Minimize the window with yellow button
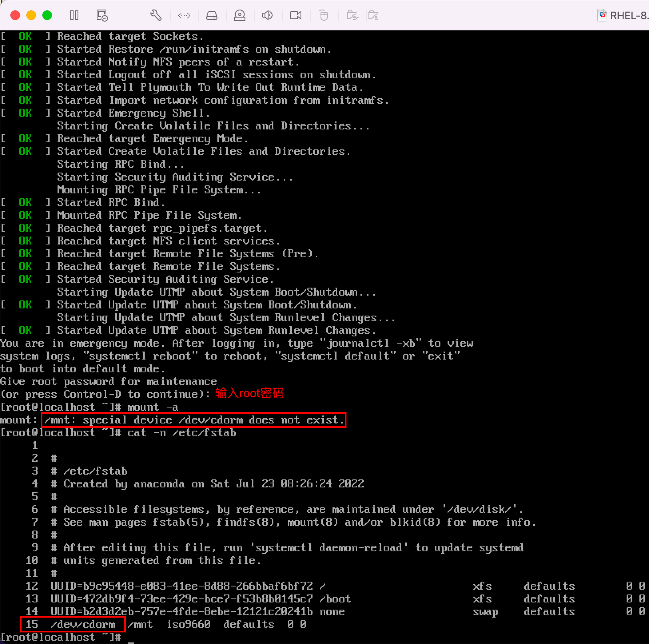649x644 pixels. coord(31,15)
